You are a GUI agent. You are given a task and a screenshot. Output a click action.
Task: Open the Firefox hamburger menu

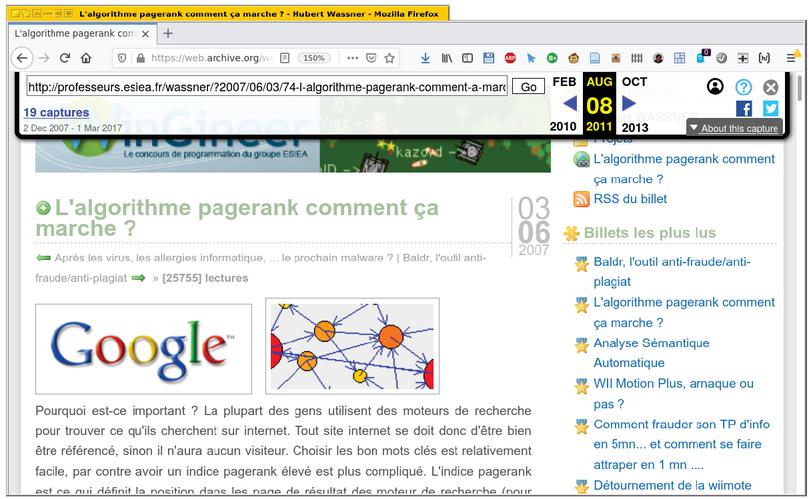792,57
